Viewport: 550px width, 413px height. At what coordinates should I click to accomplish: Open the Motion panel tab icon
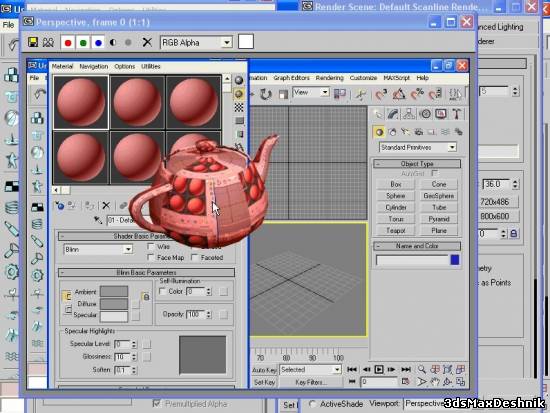click(425, 114)
